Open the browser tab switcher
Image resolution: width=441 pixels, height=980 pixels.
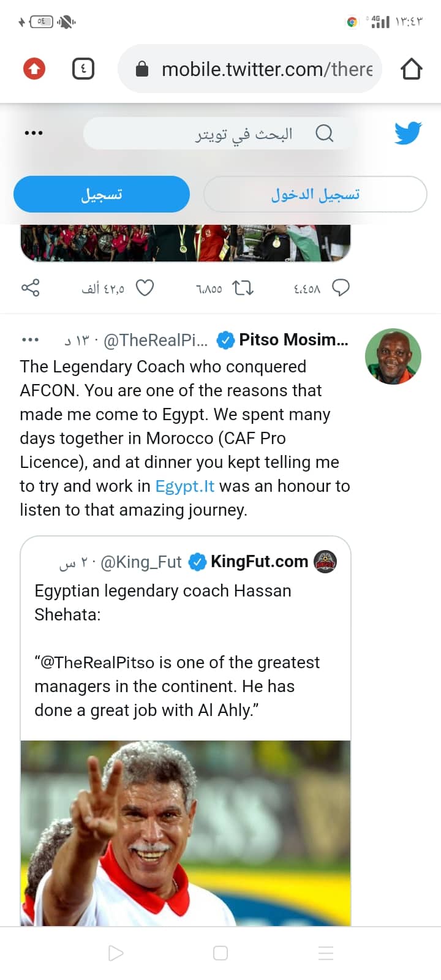tap(83, 69)
